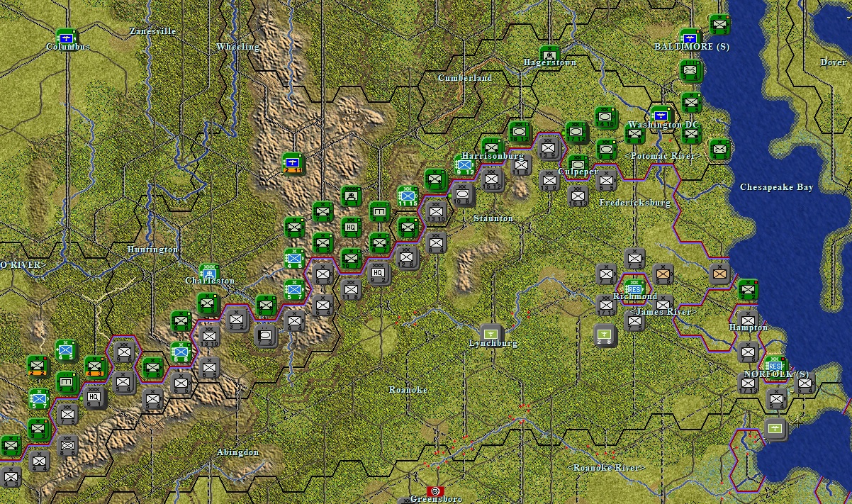The width and height of the screenshot is (852, 504).
Task: Click the <James River> label
Action: [663, 312]
